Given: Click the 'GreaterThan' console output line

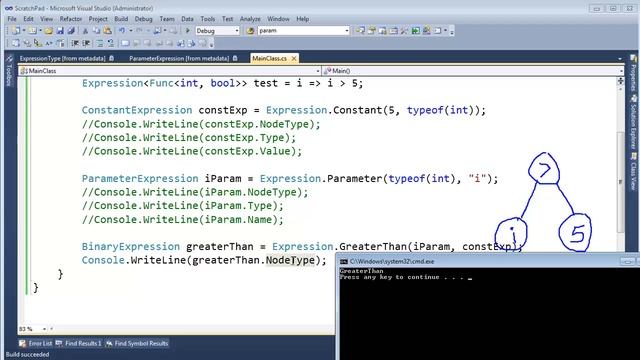Looking at the screenshot, I should [x=362, y=271].
